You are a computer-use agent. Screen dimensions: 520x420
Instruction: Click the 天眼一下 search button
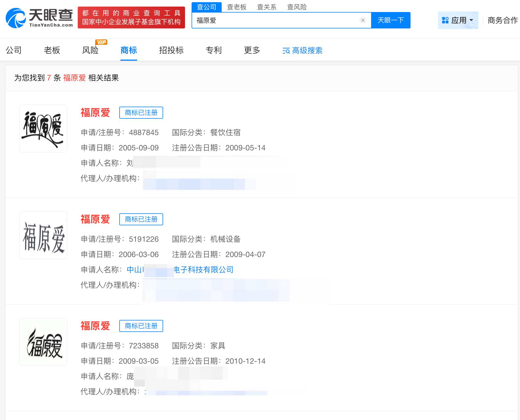[x=391, y=20]
